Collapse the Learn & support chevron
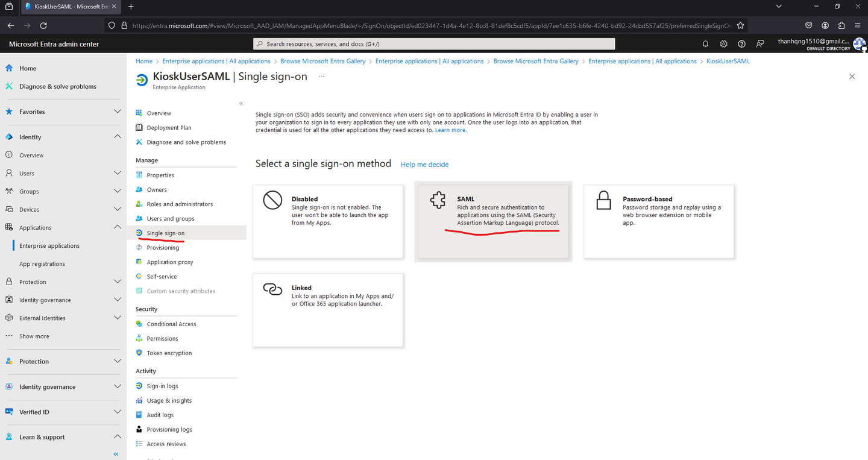 [x=118, y=437]
